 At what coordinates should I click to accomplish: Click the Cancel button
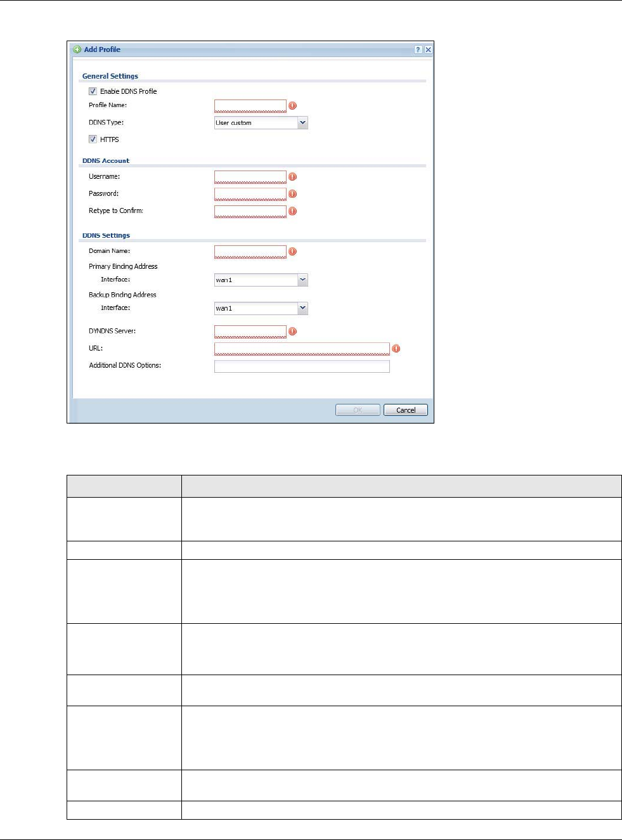[x=406, y=410]
